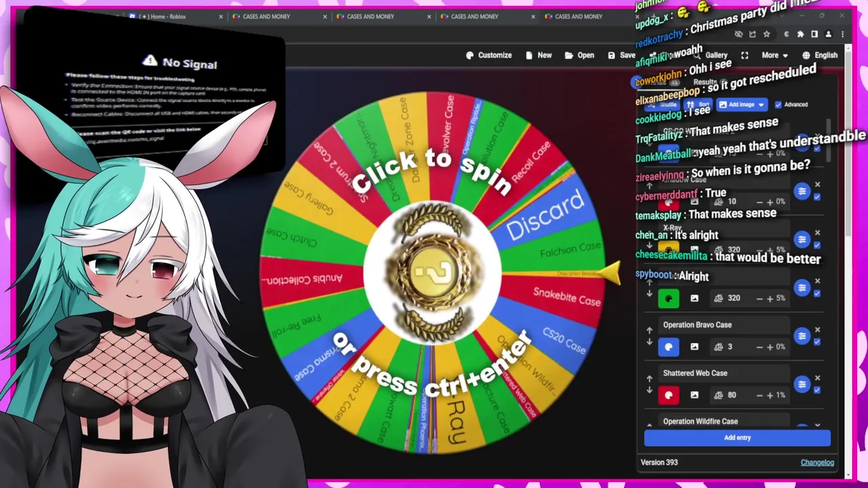Edit the Shattered Web Case name field
The width and height of the screenshot is (868, 488).
pos(724,373)
